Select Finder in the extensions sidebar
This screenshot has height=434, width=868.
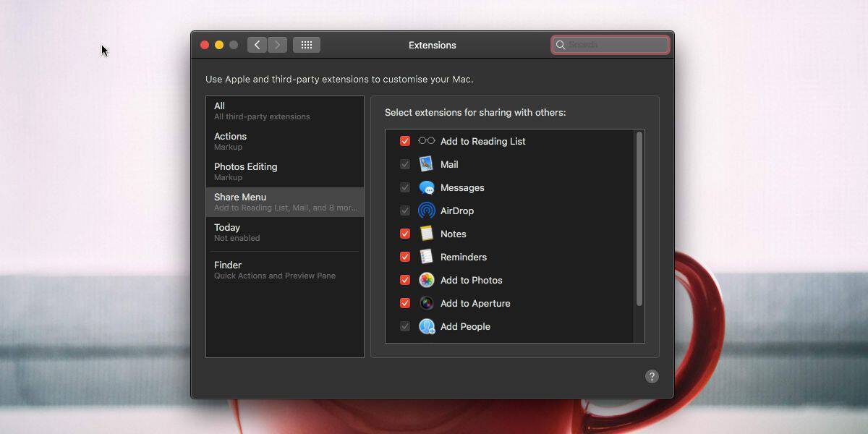coord(284,270)
